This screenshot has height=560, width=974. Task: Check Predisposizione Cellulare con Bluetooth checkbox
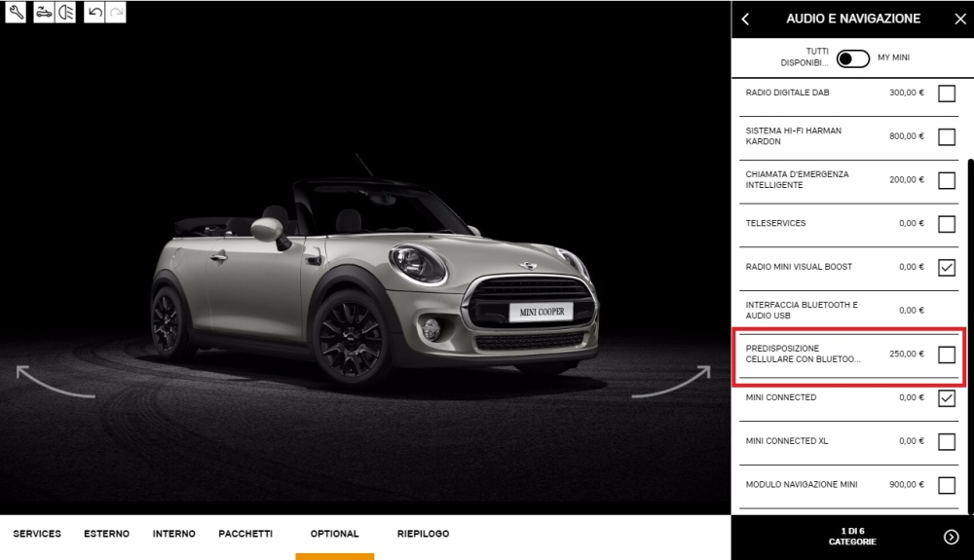click(x=947, y=355)
